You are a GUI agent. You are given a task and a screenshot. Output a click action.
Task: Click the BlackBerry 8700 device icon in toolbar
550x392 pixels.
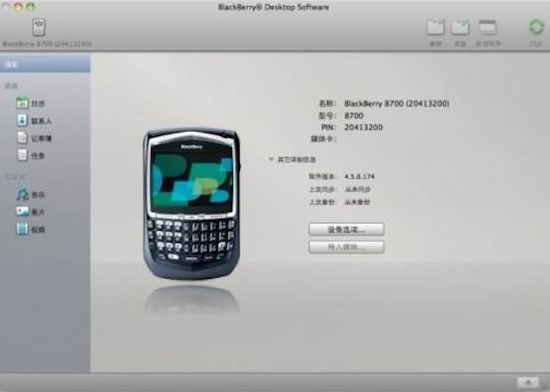[x=39, y=27]
